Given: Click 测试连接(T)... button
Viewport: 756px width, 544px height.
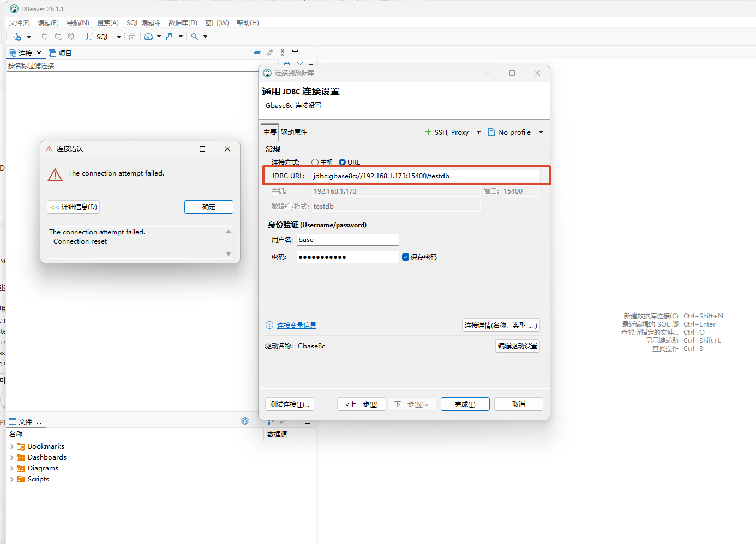Looking at the screenshot, I should pyautogui.click(x=290, y=404).
